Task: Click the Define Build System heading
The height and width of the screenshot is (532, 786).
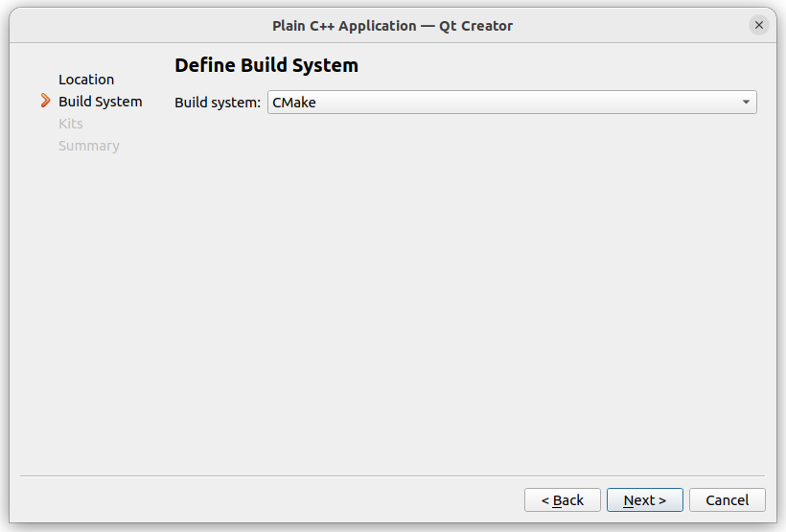Action: tap(266, 65)
